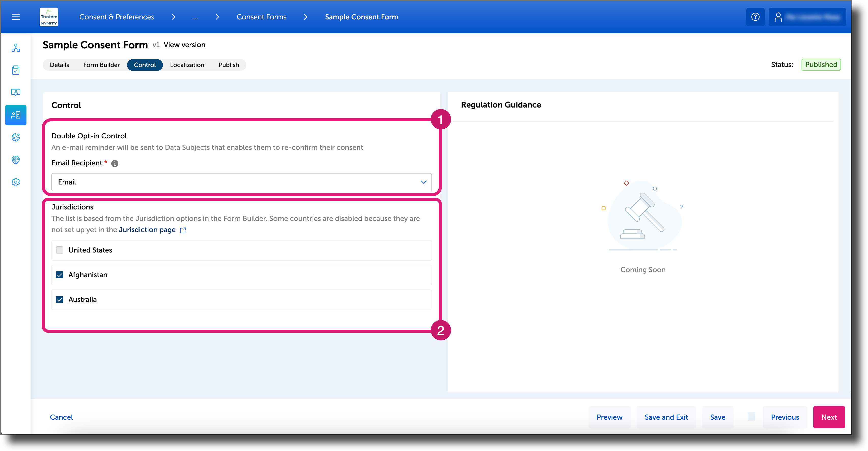Expand the breadcrumb ellipsis between Consent & Preferences and Consent Forms
The width and height of the screenshot is (868, 451).
195,17
